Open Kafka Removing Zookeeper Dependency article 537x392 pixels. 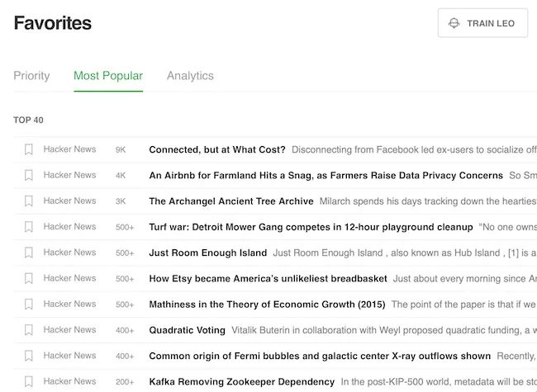click(241, 381)
